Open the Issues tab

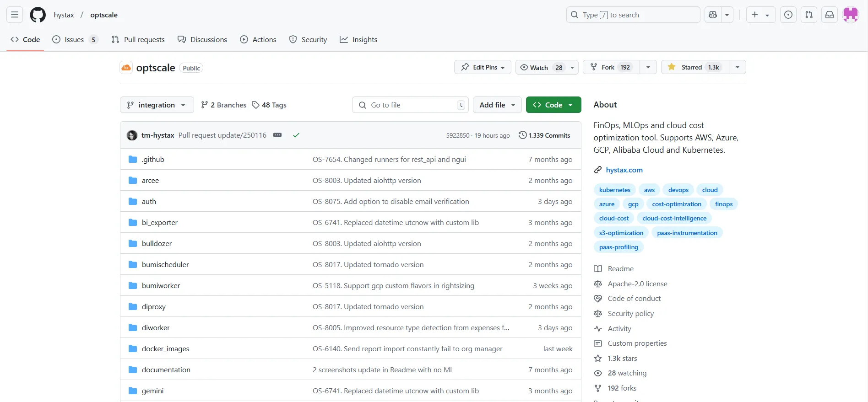click(75, 39)
